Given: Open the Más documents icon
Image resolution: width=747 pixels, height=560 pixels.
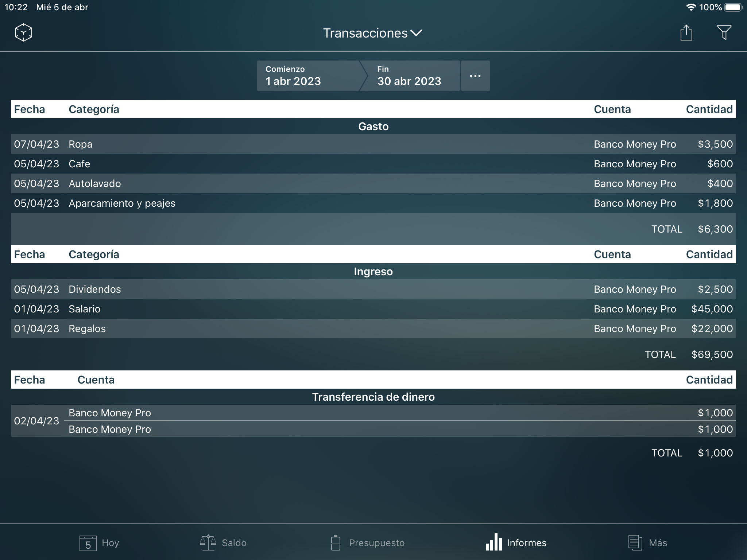Looking at the screenshot, I should click(635, 542).
